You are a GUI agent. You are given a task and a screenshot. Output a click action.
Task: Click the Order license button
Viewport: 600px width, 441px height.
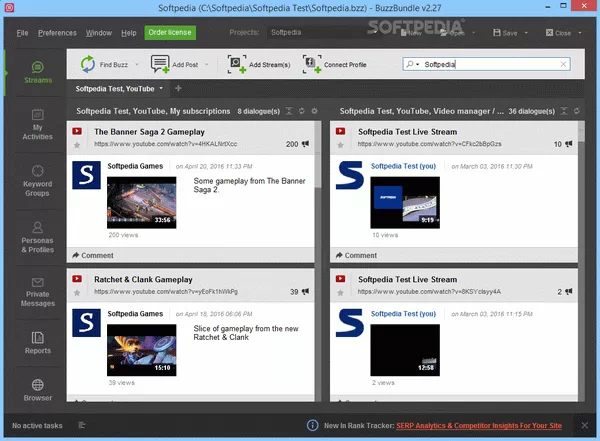tap(170, 32)
